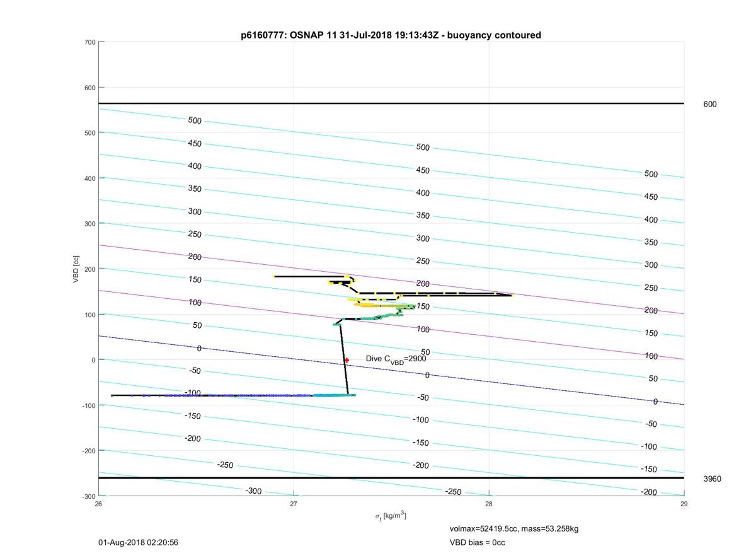This screenshot has width=756, height=558.
Task: Click the x-axis tick label '26'
Action: click(x=99, y=504)
